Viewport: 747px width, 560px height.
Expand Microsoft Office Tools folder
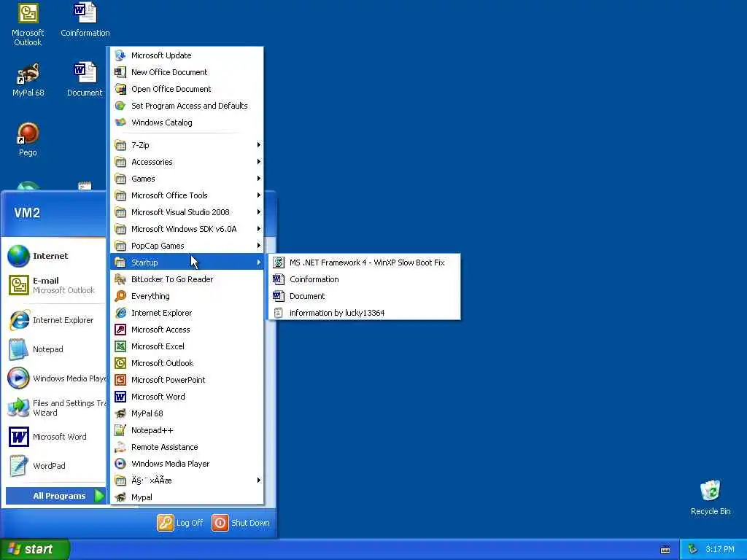[x=187, y=195]
